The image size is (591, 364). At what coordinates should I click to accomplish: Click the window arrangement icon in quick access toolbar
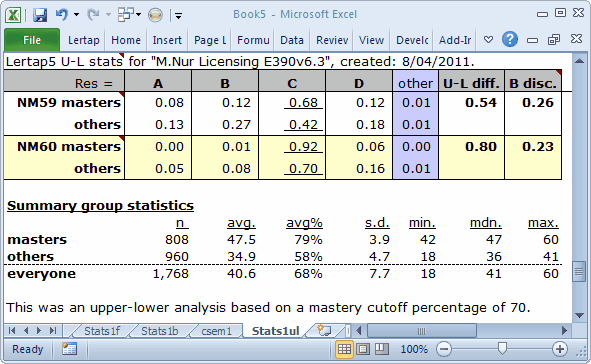click(126, 15)
